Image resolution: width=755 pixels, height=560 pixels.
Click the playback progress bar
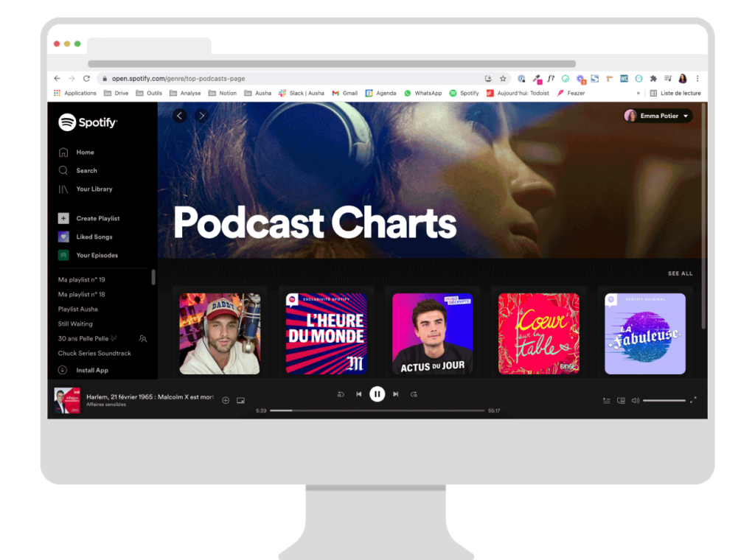pos(377,410)
